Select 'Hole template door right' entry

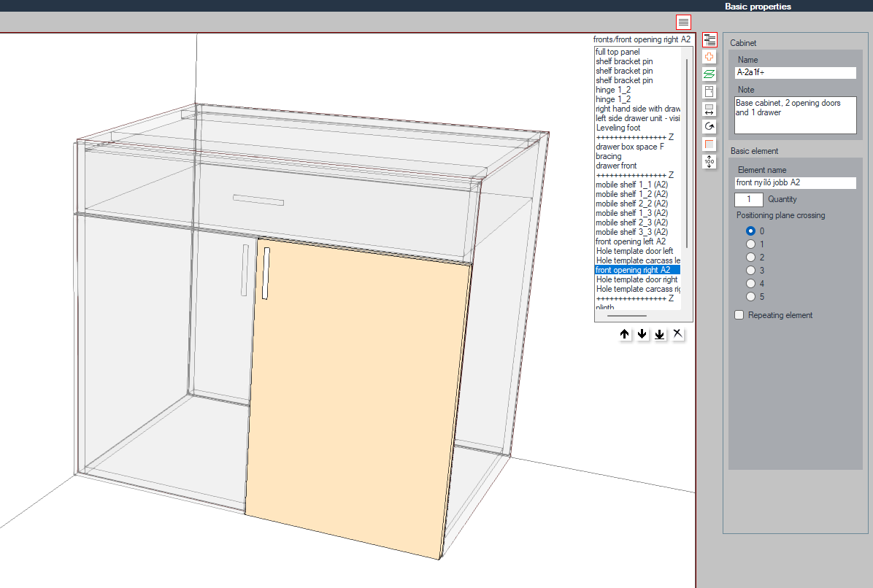tap(637, 279)
